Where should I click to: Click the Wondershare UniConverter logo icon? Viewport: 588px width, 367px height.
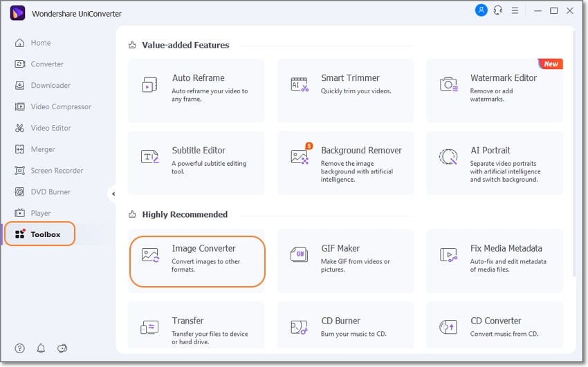(x=17, y=13)
